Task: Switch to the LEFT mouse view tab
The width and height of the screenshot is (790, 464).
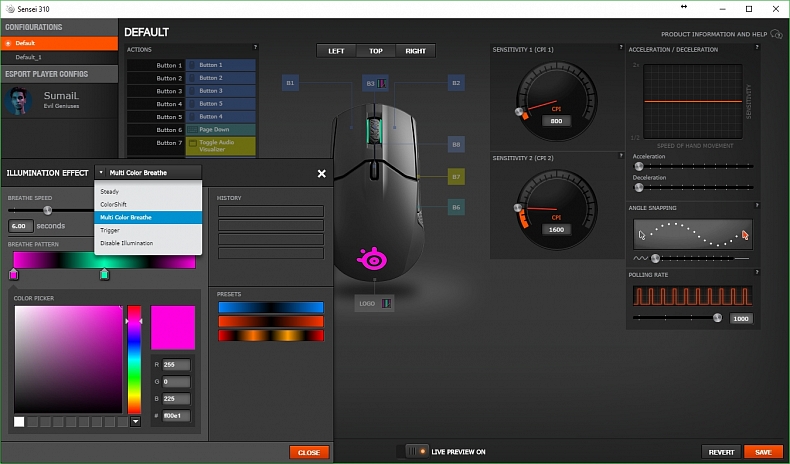Action: (x=336, y=51)
